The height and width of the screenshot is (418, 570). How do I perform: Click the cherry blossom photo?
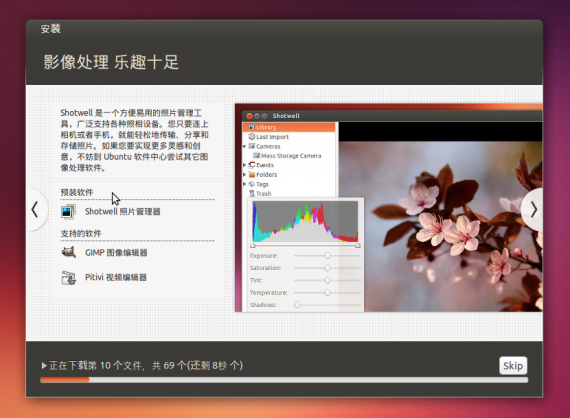pyautogui.click(x=440, y=226)
